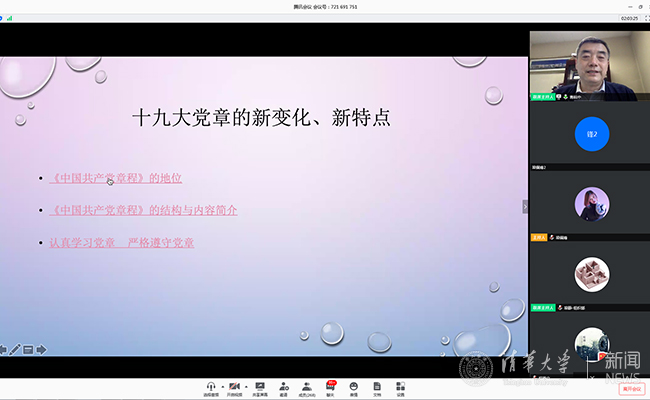Collapse the participant video sidebar
650x400 pixels.
(x=525, y=206)
